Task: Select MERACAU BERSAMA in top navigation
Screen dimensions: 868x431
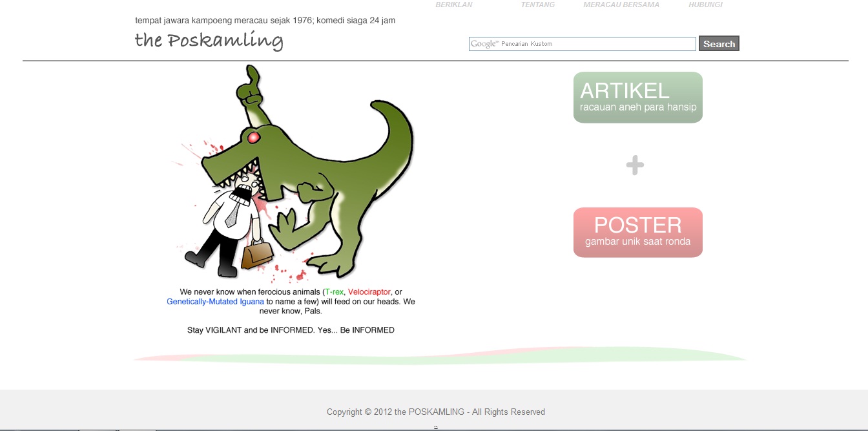Action: (621, 5)
